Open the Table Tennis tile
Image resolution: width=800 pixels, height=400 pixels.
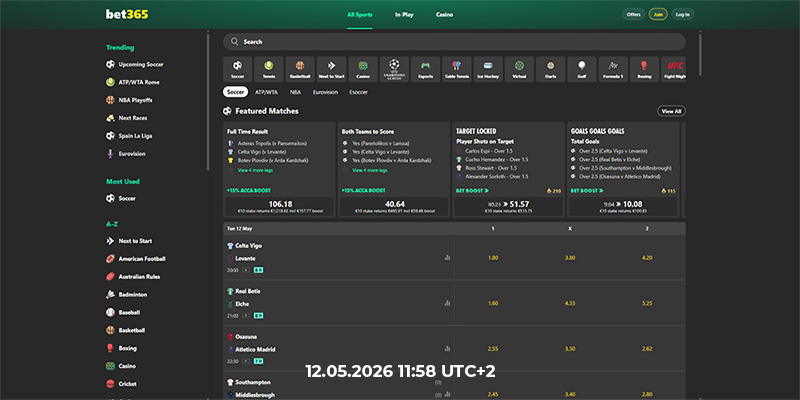click(457, 69)
